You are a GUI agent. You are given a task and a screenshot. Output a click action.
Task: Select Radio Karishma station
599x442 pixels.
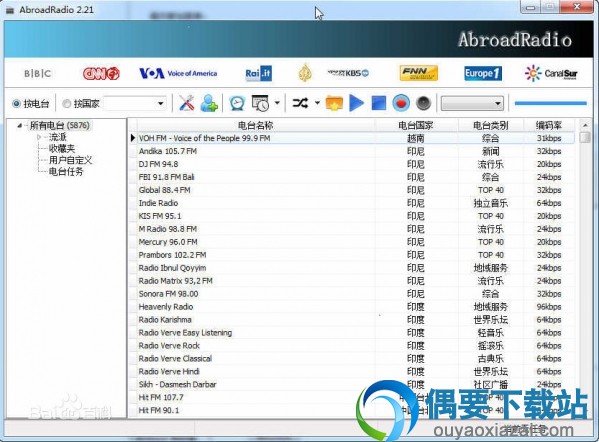point(355,320)
